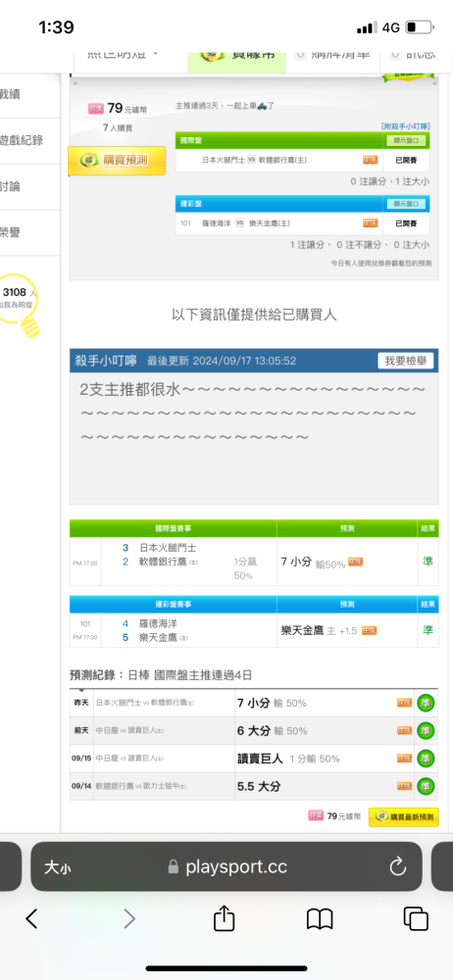Click the 5.5 大分 record entry
The image size is (453, 980).
pos(259,786)
